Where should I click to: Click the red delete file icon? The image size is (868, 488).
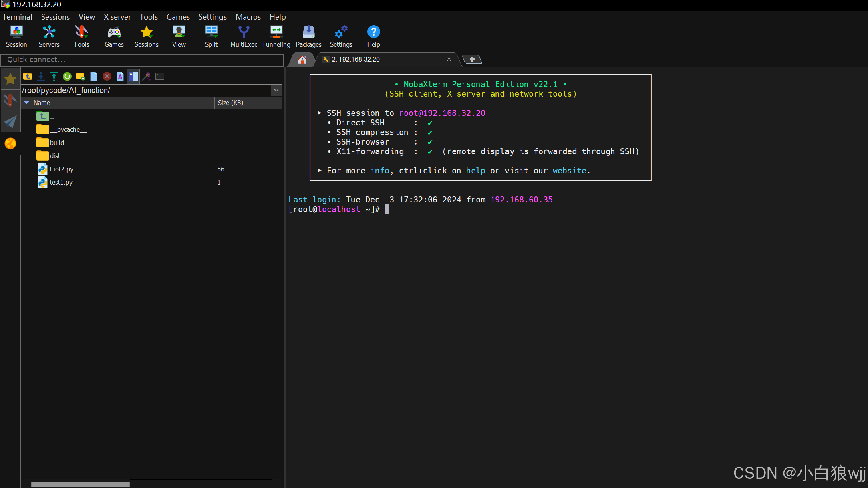[x=107, y=76]
